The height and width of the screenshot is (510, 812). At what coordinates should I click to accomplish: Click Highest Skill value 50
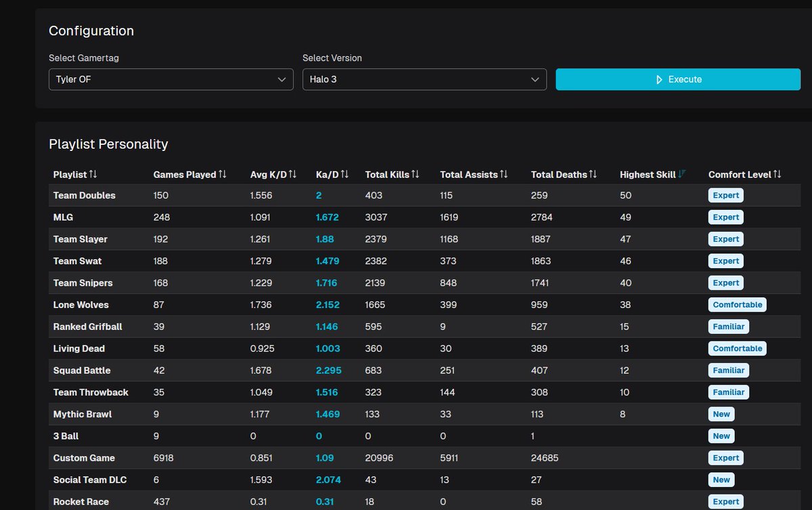625,195
